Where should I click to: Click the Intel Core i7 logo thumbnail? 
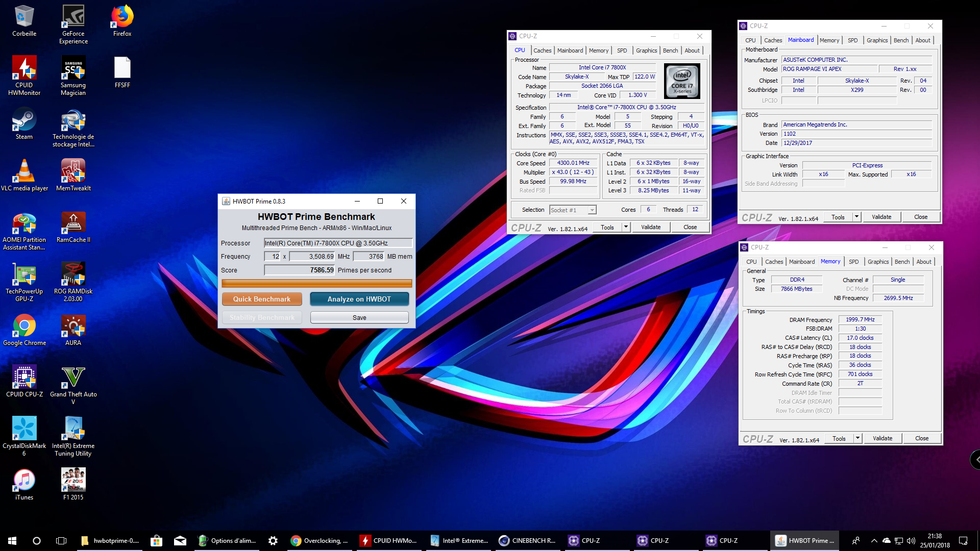pyautogui.click(x=682, y=81)
